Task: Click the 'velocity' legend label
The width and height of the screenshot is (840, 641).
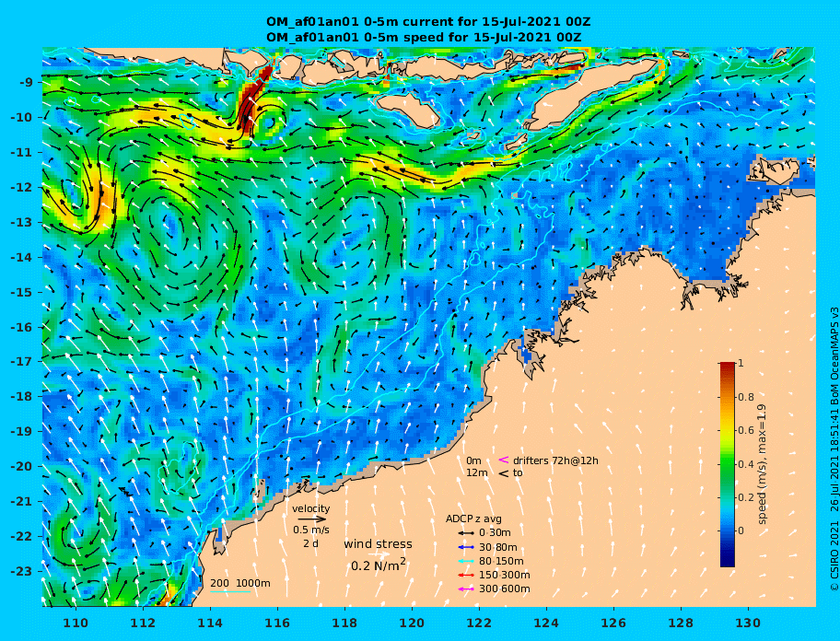Action: [310, 508]
